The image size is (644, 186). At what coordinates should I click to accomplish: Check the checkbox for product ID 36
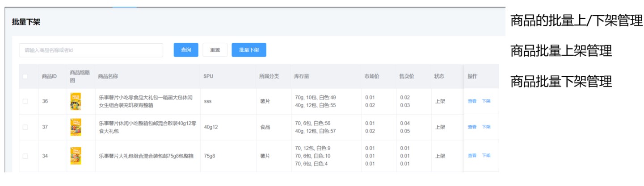pos(25,101)
